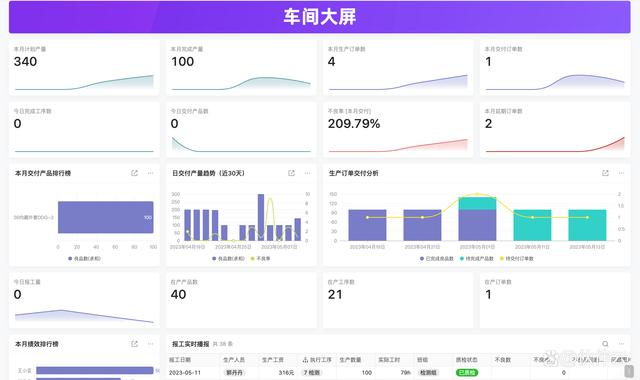Click the 检测组 team tag
The image size is (640, 380).
click(428, 373)
